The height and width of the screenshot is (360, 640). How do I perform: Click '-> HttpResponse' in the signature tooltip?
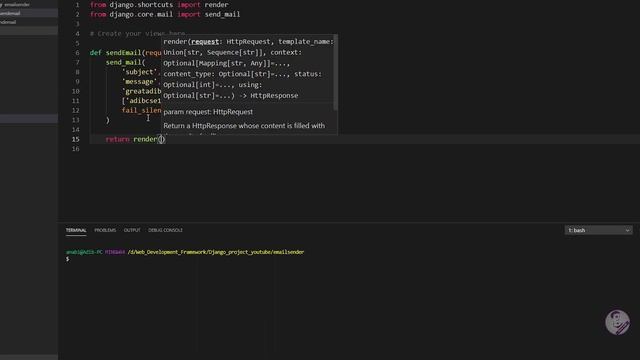[269, 96]
